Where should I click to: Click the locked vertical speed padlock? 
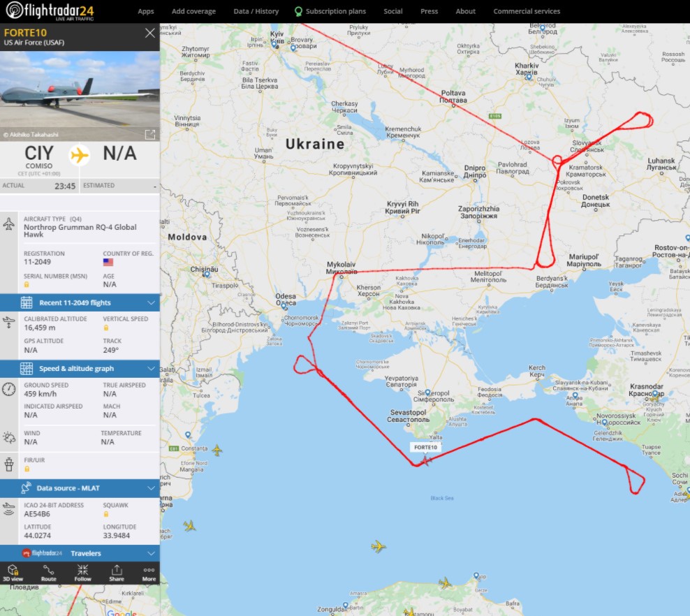click(x=105, y=328)
